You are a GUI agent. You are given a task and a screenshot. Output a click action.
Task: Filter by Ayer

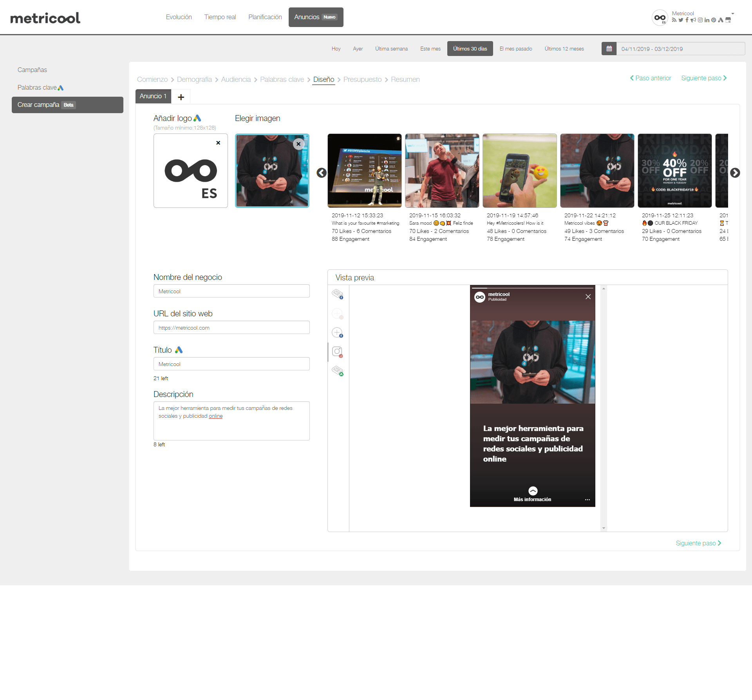click(358, 49)
